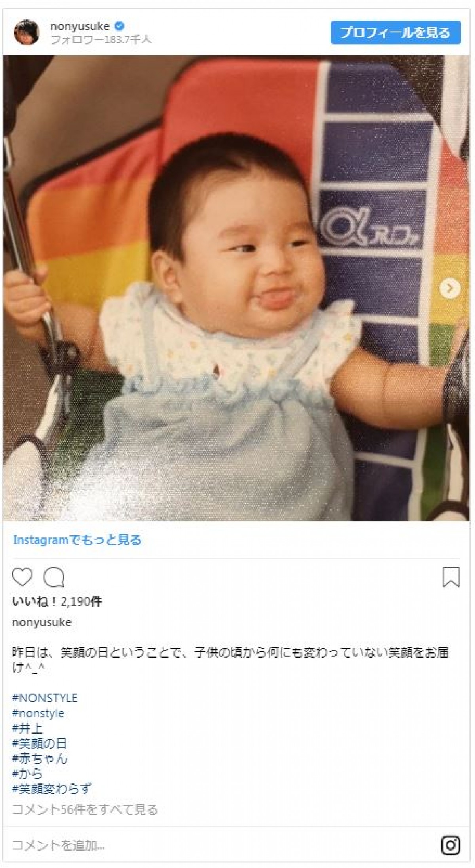Save the post with the bookmark icon

[450, 577]
